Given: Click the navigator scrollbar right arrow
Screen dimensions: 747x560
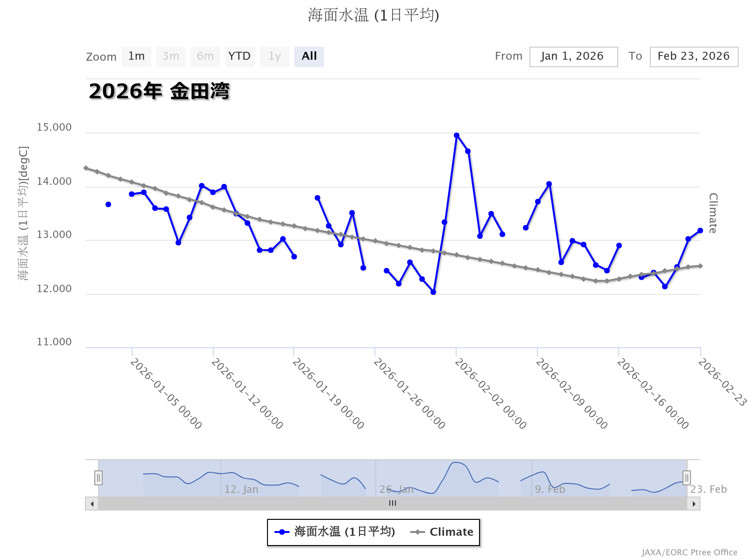Looking at the screenshot, I should pos(694,504).
